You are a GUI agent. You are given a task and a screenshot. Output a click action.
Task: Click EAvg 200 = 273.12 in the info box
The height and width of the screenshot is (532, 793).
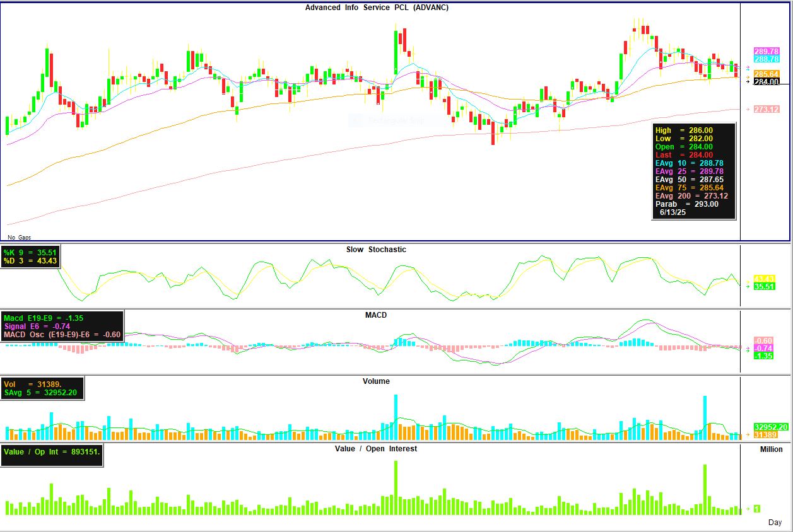[x=691, y=196]
